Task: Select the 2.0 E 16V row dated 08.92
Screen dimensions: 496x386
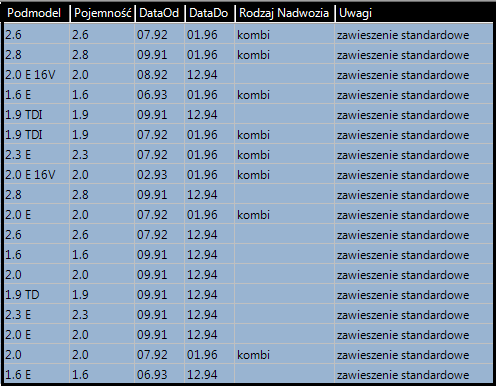Action: [248, 74]
